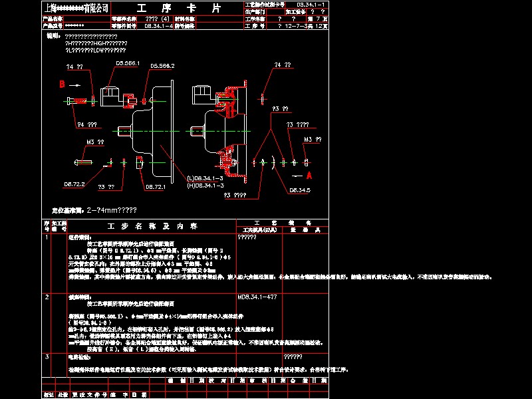The image size is (532, 399).
Task: Click the page count text "共 12页"
Action: point(318,26)
